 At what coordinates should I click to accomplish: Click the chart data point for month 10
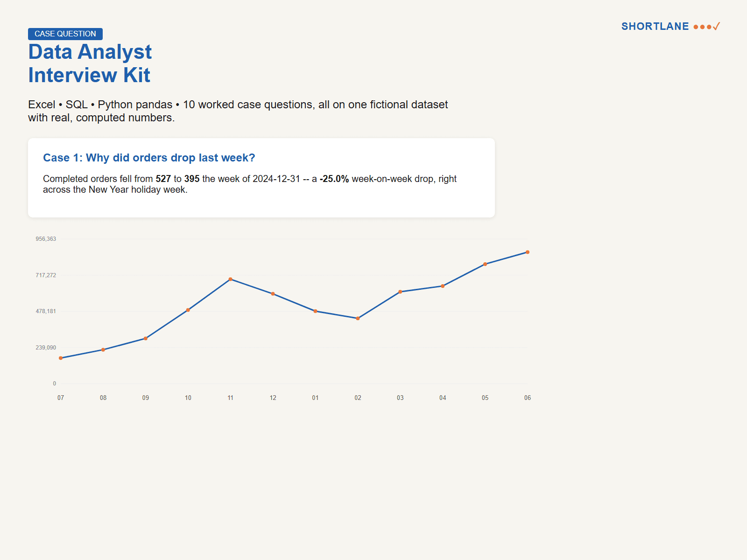tap(188, 310)
